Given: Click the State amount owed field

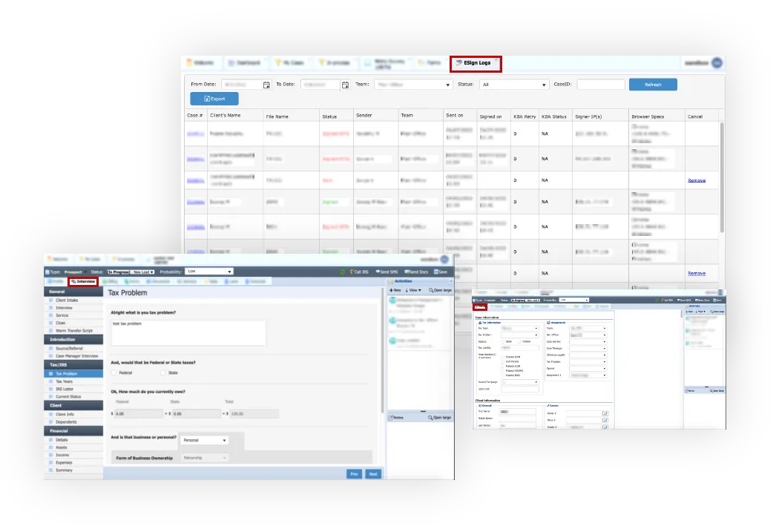Looking at the screenshot, I should click(x=197, y=413).
